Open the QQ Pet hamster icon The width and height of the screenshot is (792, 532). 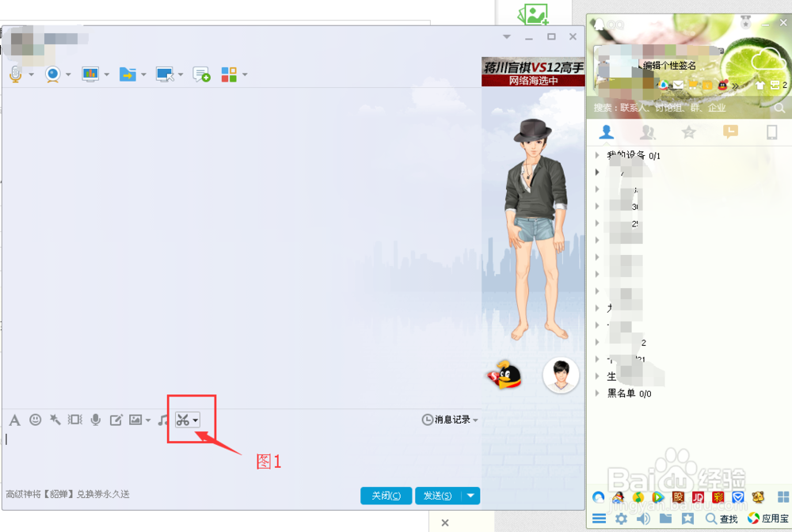[x=758, y=497]
